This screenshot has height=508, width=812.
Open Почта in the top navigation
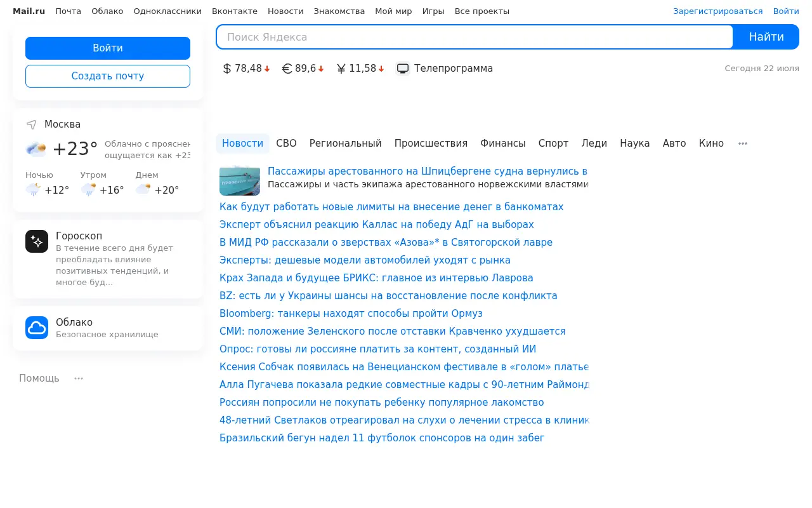coord(68,11)
